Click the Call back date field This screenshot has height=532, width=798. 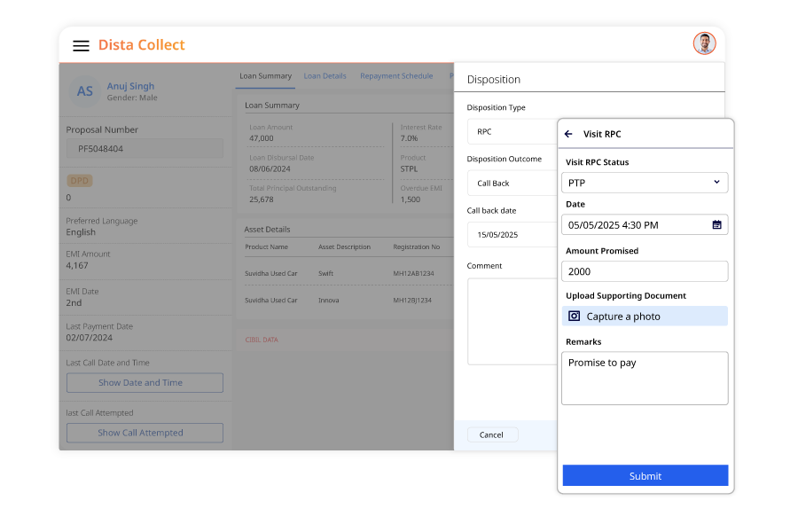512,235
